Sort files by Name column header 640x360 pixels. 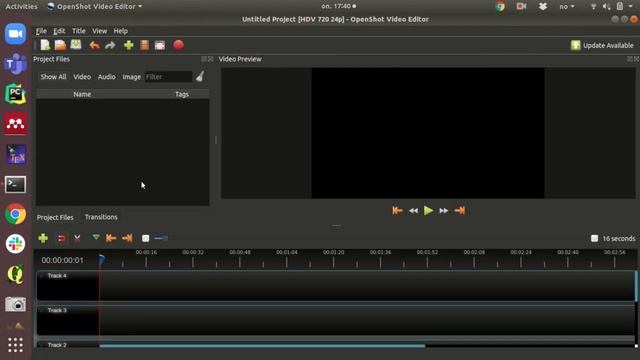82,94
